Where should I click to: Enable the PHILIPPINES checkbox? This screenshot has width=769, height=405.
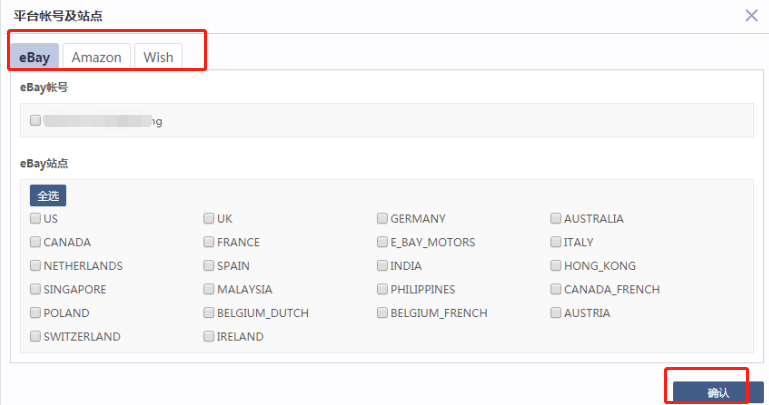pos(383,289)
